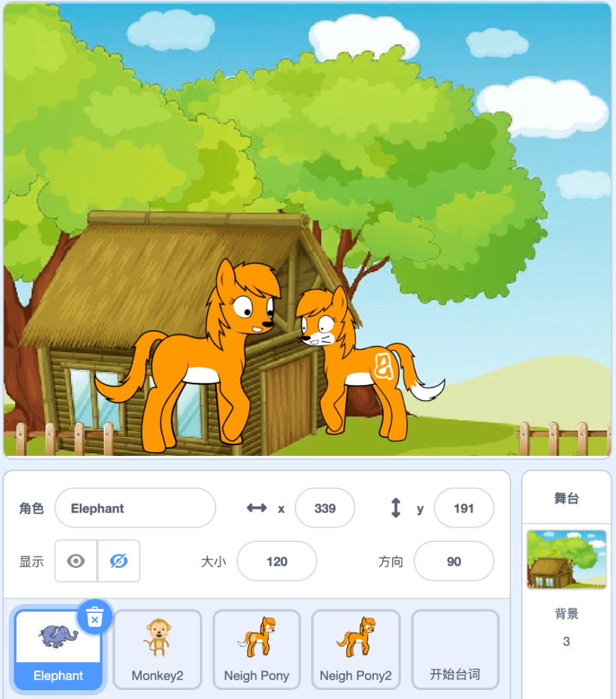Screen dimensions: 616x699
Task: Click the vertical y arrows icon
Action: (x=396, y=508)
